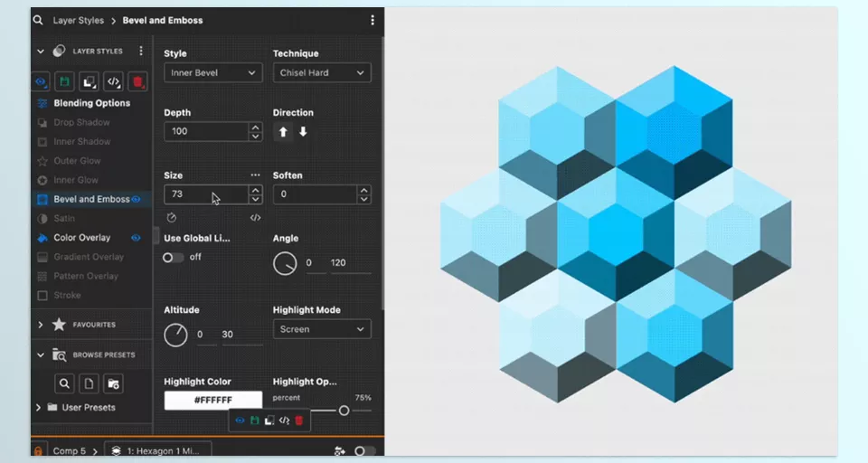Click copy icon in floating toolbar

269,420
